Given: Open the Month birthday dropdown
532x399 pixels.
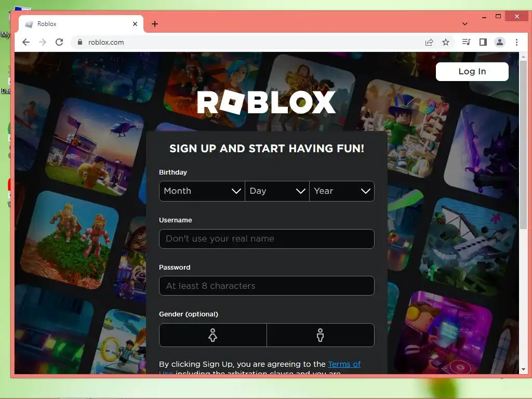Looking at the screenshot, I should (202, 191).
